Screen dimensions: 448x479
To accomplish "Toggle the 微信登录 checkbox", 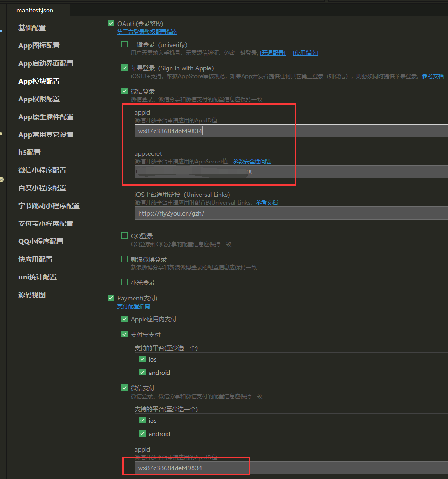I will click(x=125, y=91).
